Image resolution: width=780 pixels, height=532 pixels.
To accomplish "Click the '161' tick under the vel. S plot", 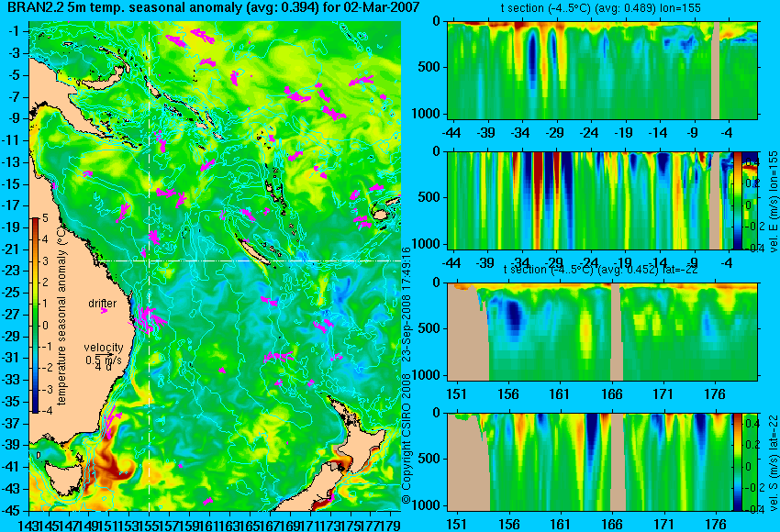I will coord(560,525).
